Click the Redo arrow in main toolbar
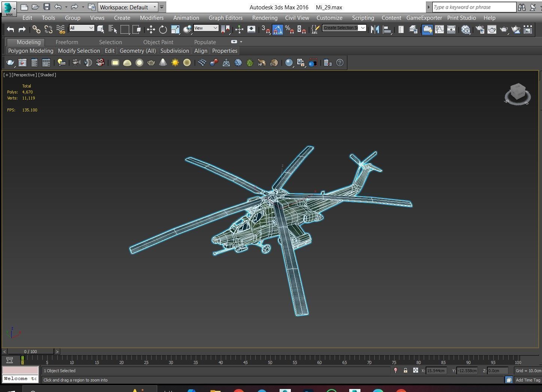 (22, 29)
